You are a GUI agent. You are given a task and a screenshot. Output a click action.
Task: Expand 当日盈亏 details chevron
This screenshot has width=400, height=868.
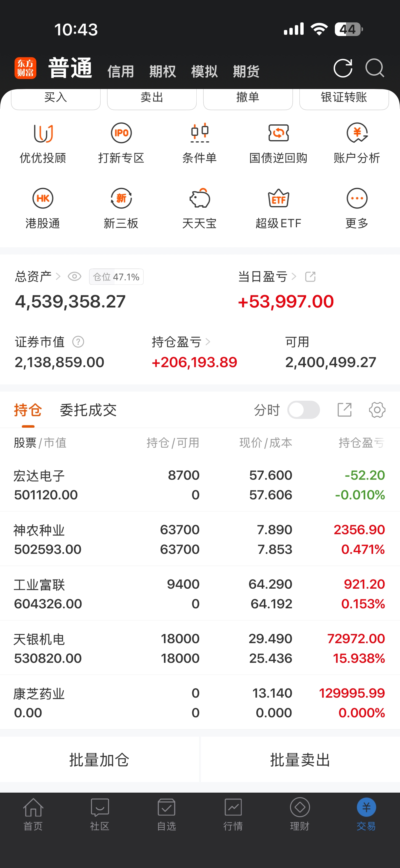coord(294,277)
